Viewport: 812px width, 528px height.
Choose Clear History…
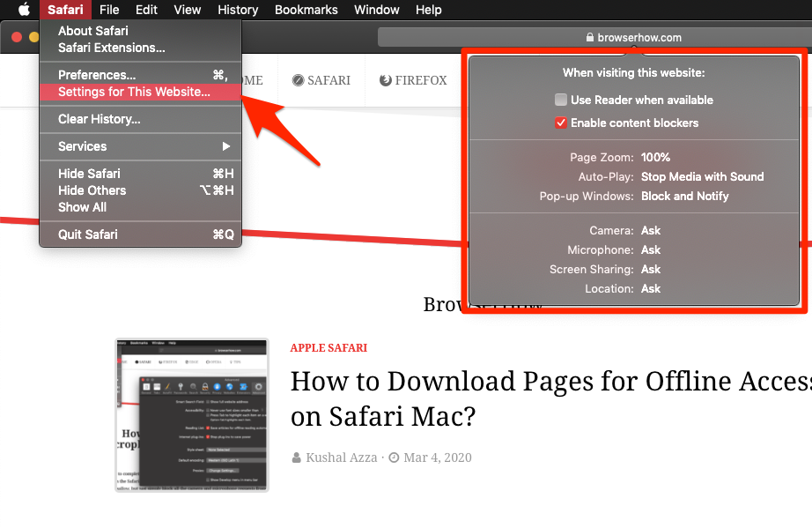coord(140,119)
